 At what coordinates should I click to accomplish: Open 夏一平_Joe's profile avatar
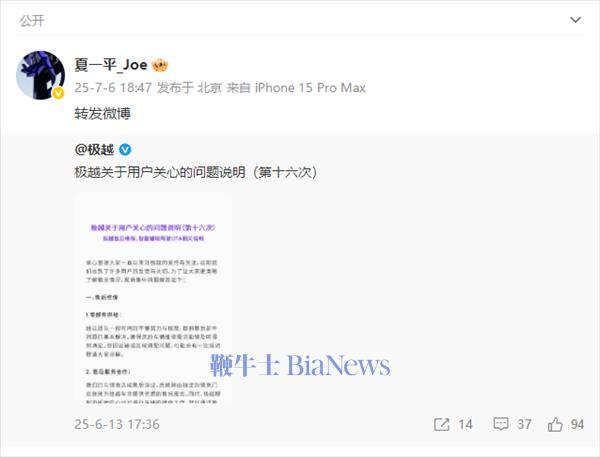(41, 75)
